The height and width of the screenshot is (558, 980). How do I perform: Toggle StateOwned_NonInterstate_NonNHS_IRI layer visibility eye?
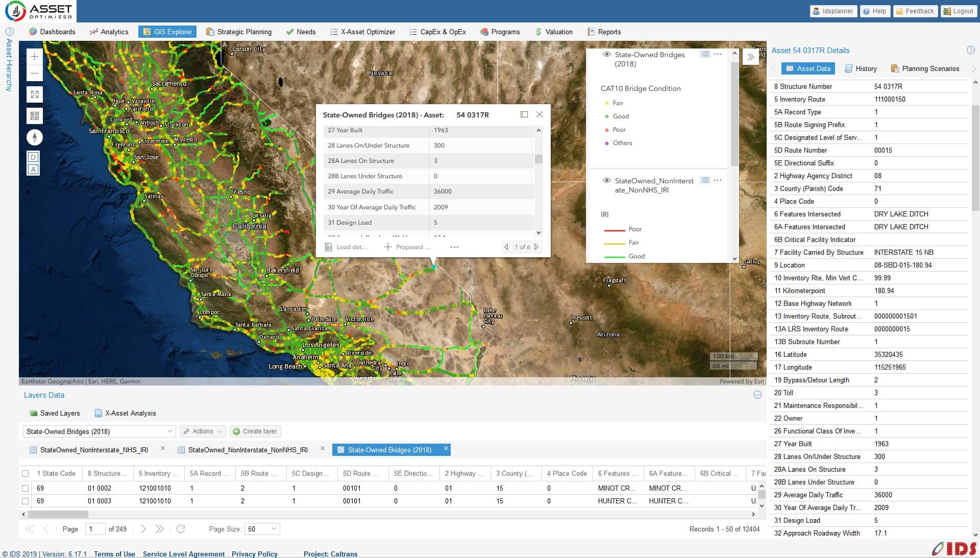point(607,180)
